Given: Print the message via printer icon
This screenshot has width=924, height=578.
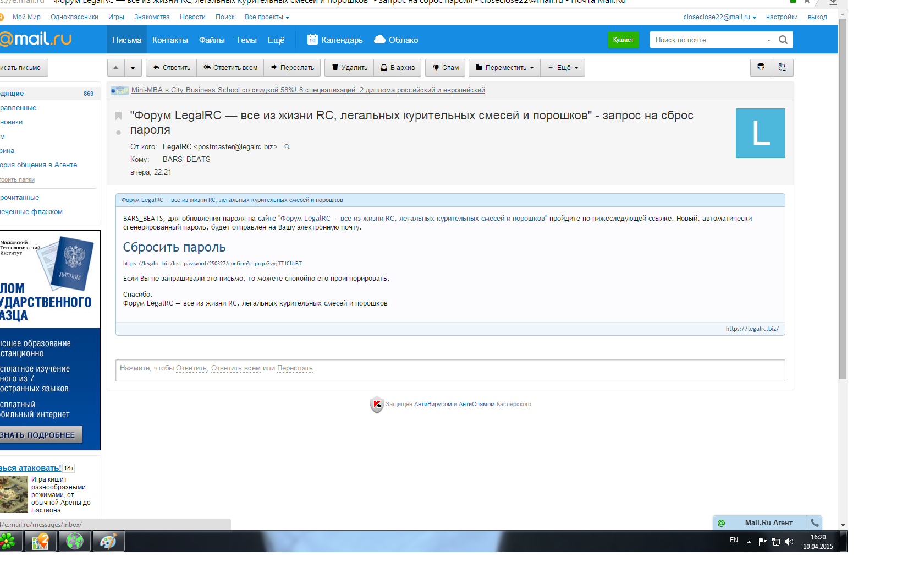Looking at the screenshot, I should (761, 67).
